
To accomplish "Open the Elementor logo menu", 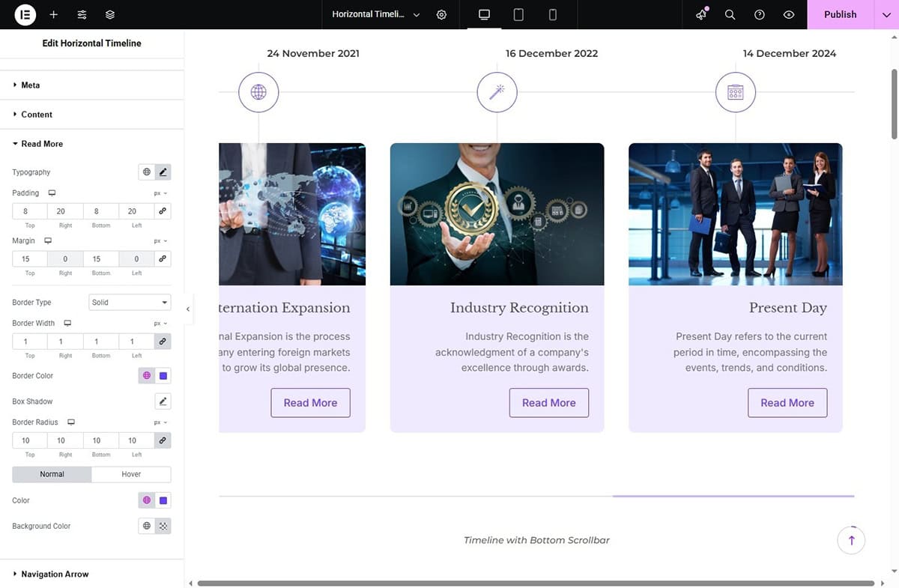I will tap(25, 14).
